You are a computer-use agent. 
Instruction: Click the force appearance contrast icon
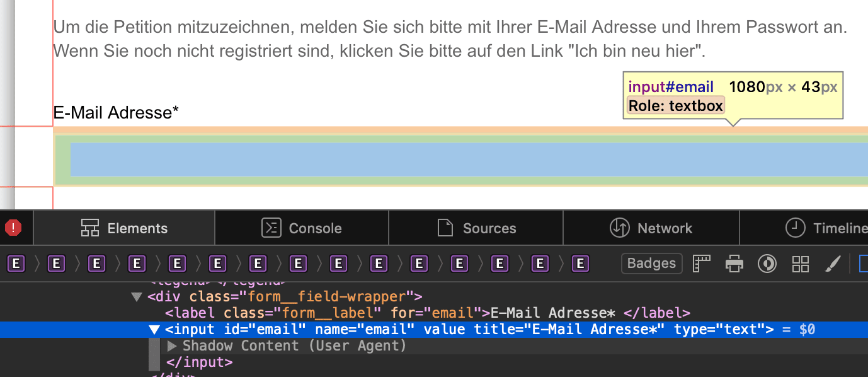[767, 264]
